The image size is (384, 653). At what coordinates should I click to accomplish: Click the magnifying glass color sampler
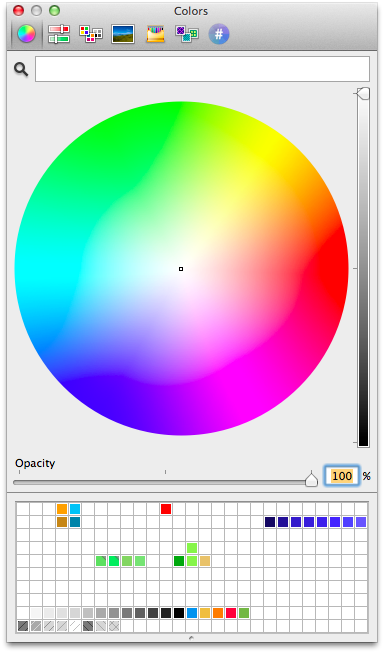pos(21,69)
